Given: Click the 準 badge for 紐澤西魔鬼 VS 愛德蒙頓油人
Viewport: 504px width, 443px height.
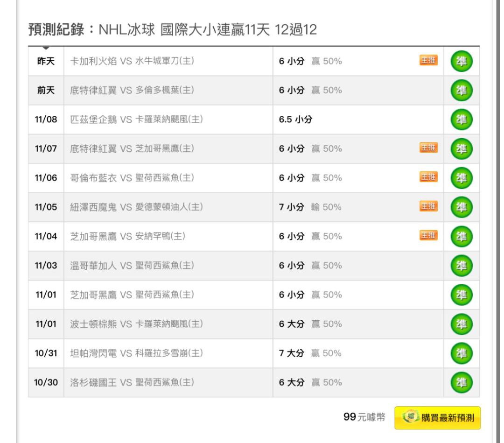Looking at the screenshot, I should (x=461, y=207).
